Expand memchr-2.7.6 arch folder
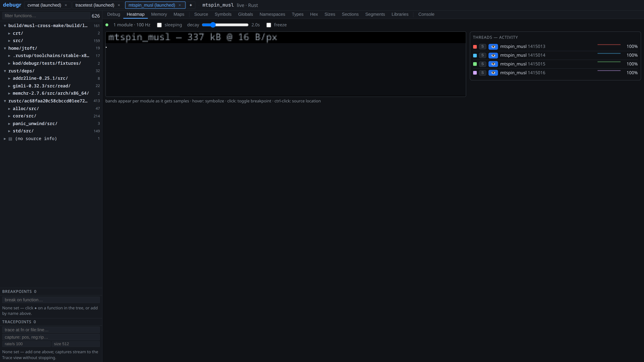The height and width of the screenshot is (362, 644). tap(9, 93)
